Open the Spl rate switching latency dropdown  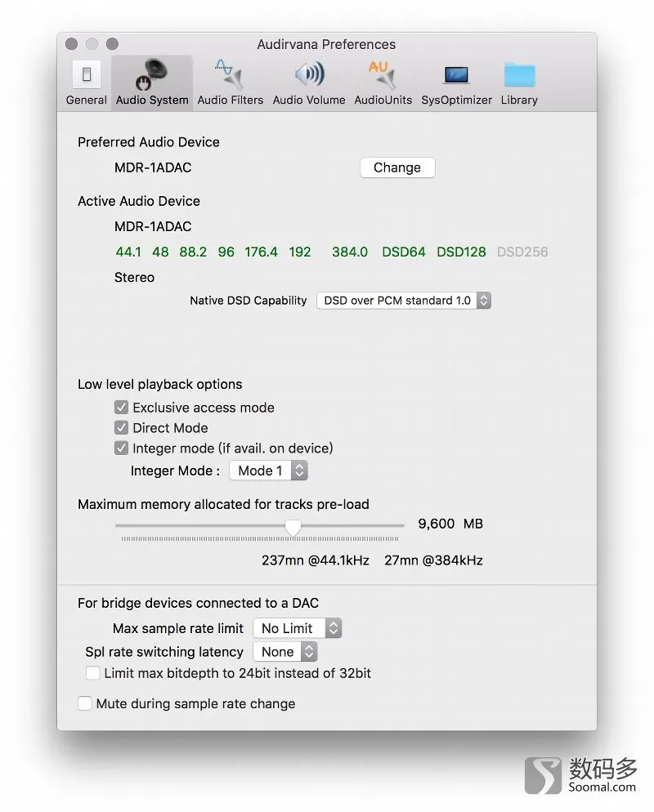[284, 651]
